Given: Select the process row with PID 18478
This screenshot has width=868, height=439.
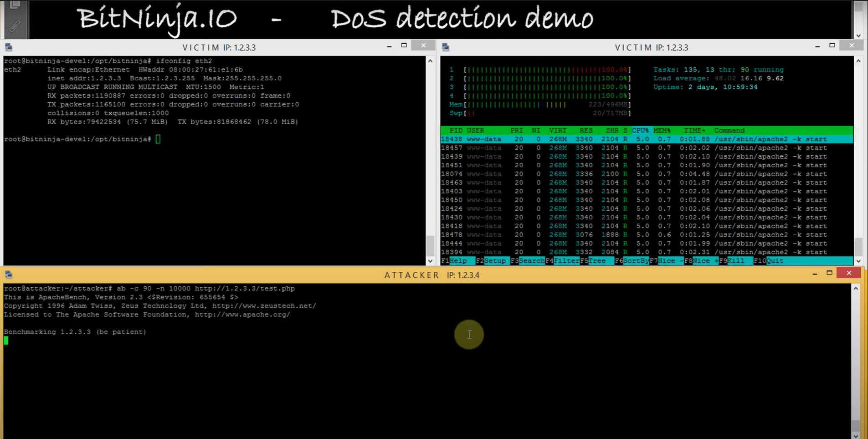Looking at the screenshot, I should [x=647, y=235].
